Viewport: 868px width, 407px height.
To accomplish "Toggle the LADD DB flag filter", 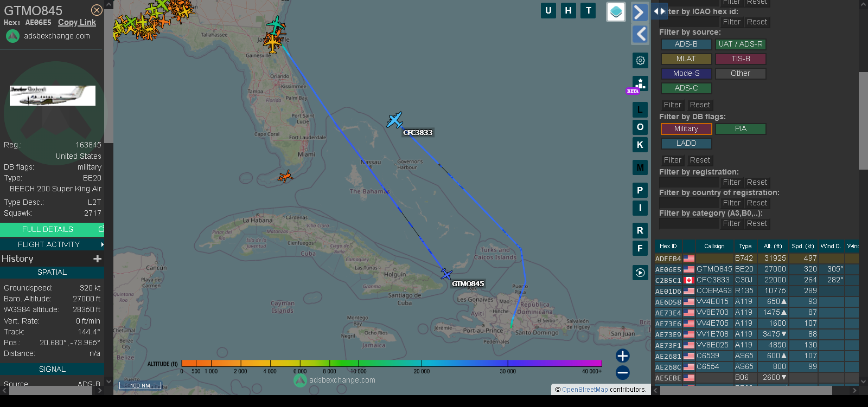I will [686, 144].
